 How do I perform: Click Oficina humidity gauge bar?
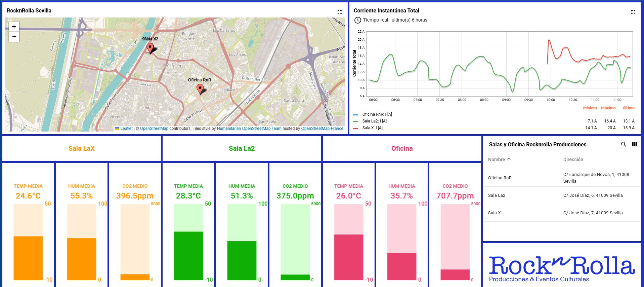pyautogui.click(x=402, y=242)
